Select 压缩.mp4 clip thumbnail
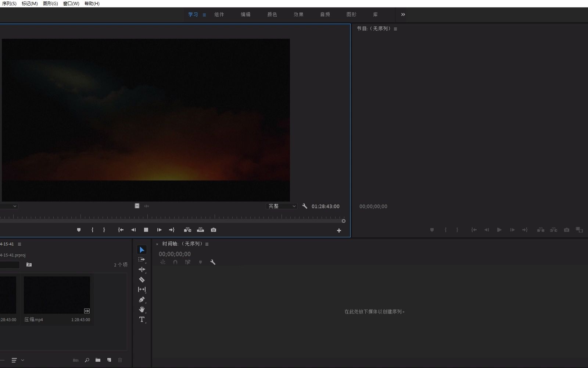 57,295
